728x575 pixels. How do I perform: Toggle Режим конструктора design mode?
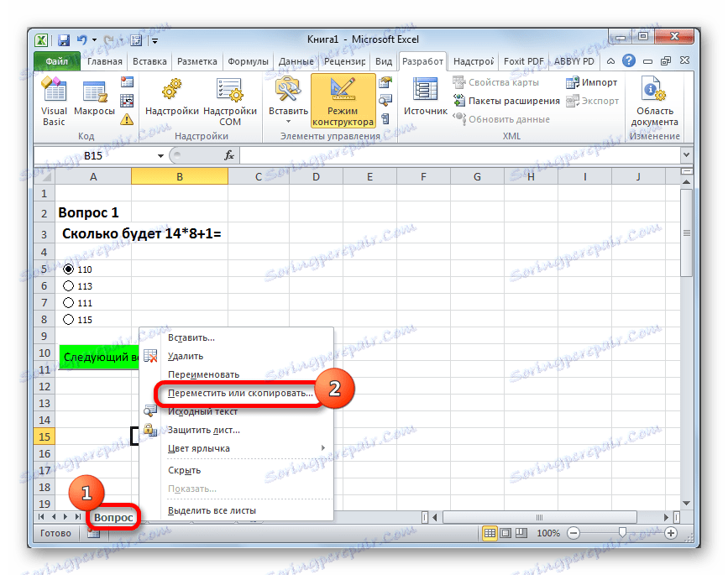[343, 101]
